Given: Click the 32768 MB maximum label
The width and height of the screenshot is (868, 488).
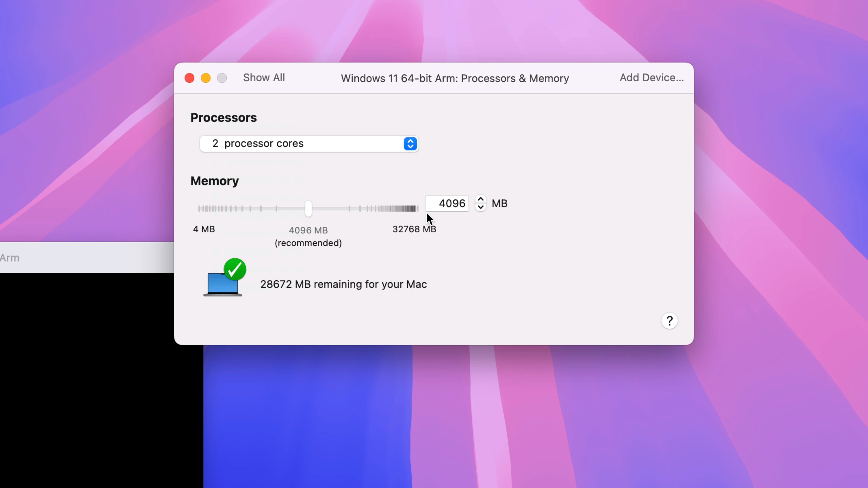Looking at the screenshot, I should [x=414, y=229].
